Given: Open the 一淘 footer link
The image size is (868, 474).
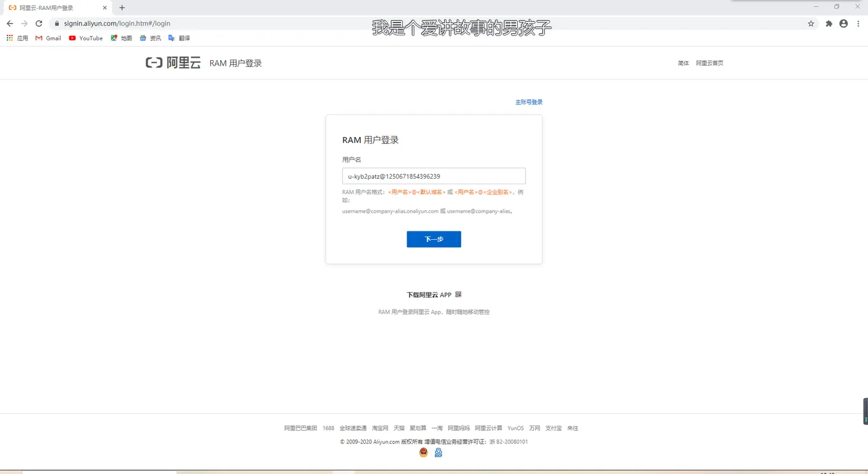Looking at the screenshot, I should click(437, 428).
